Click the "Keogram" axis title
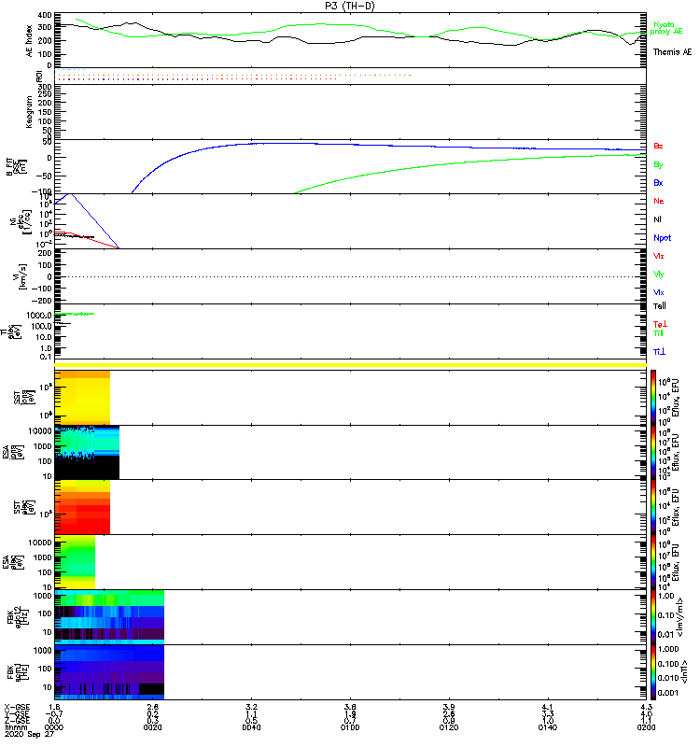700x747 pixels. (29, 112)
